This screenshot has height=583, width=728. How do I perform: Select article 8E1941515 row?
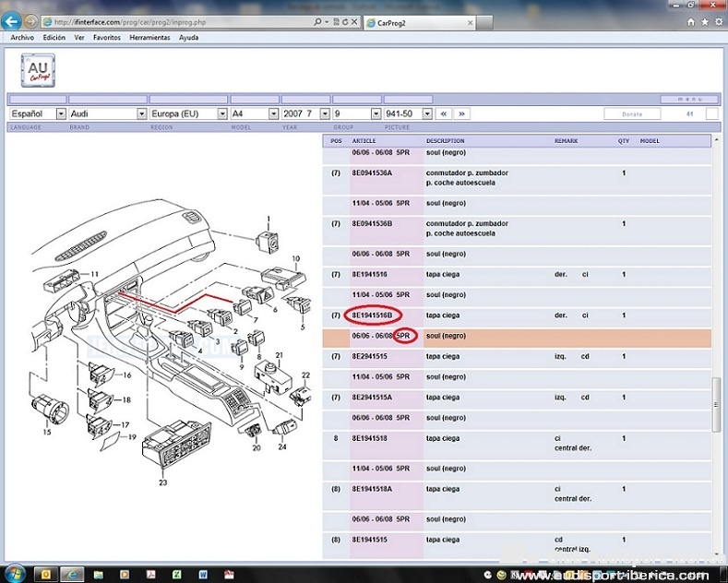point(517,544)
